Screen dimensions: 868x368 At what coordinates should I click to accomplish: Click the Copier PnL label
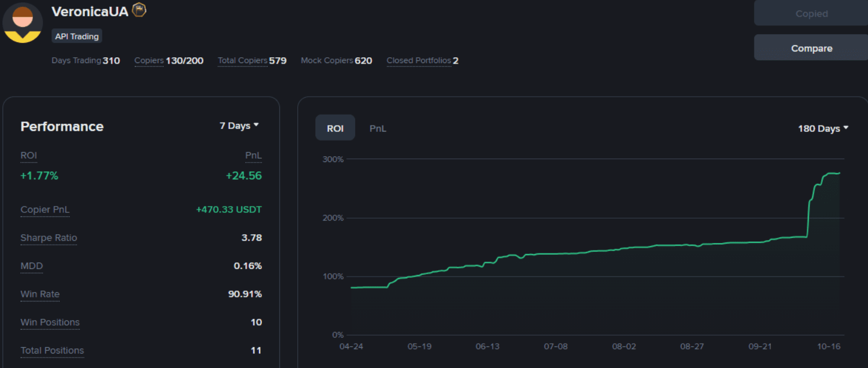[45, 209]
